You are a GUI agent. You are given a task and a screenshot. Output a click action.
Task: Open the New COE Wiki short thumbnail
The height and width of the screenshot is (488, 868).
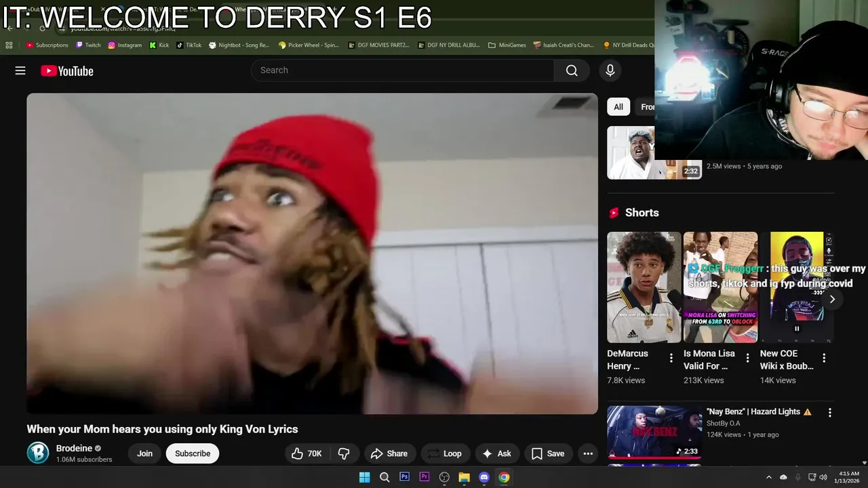[797, 287]
